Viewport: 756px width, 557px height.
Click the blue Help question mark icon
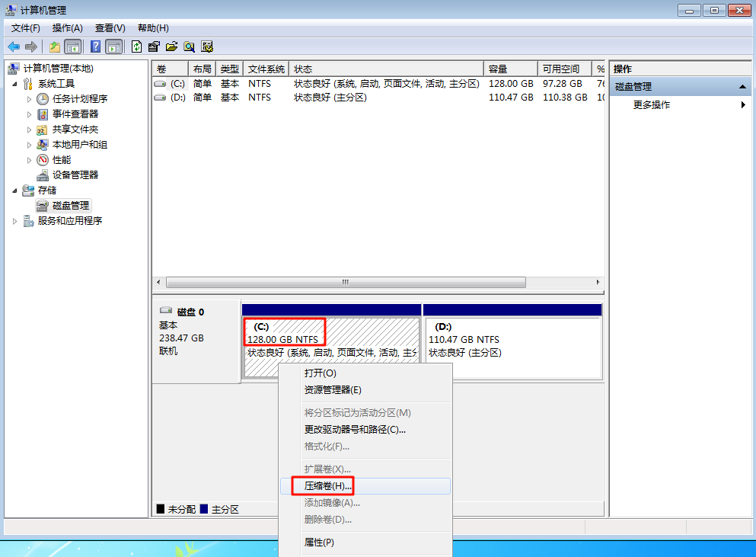(x=95, y=46)
